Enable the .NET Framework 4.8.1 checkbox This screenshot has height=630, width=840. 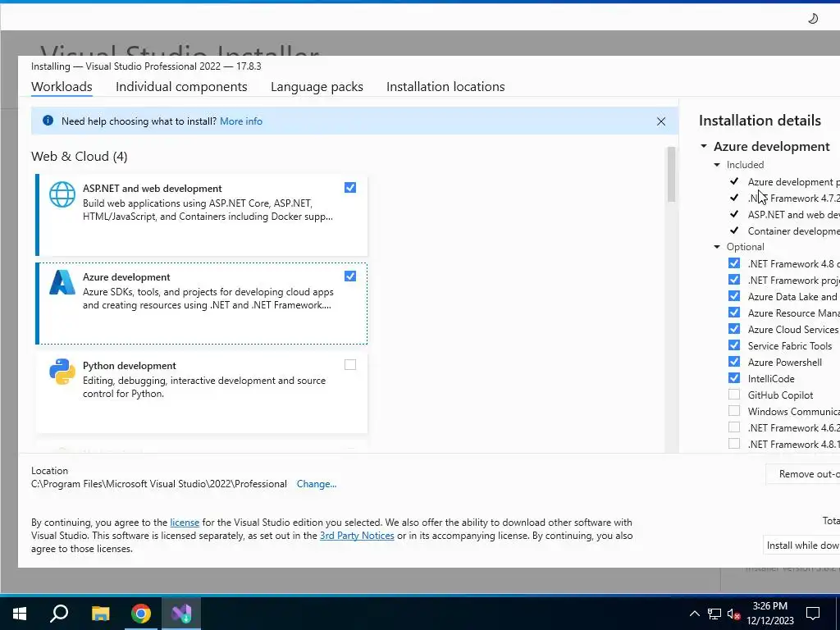coord(734,444)
